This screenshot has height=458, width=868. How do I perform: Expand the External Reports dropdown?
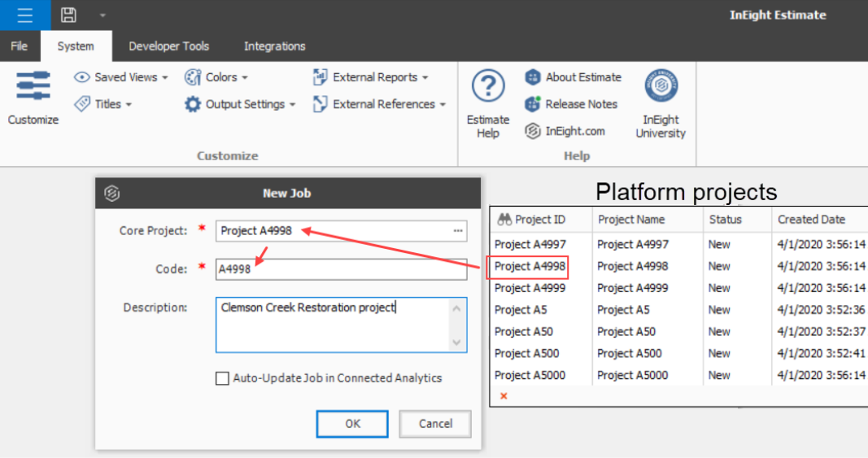coord(371,77)
